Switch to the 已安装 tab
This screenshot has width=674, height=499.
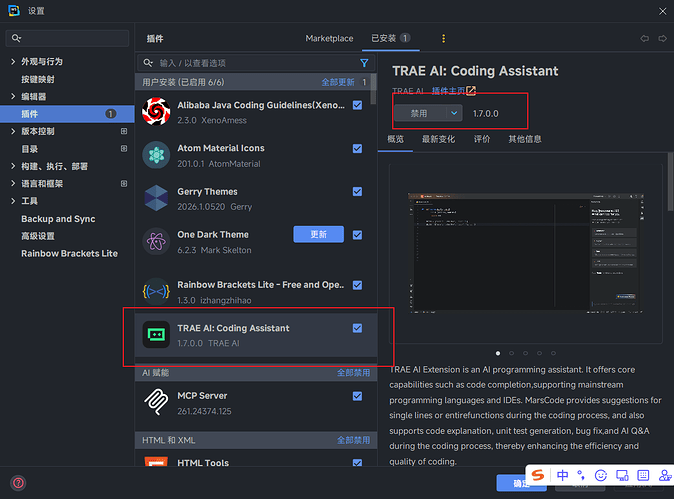(390, 39)
